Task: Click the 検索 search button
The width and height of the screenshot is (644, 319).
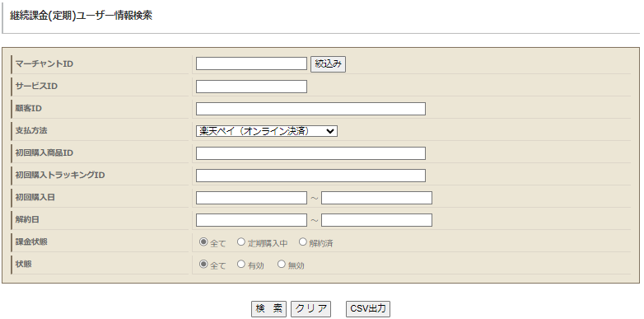Action: pos(268,309)
